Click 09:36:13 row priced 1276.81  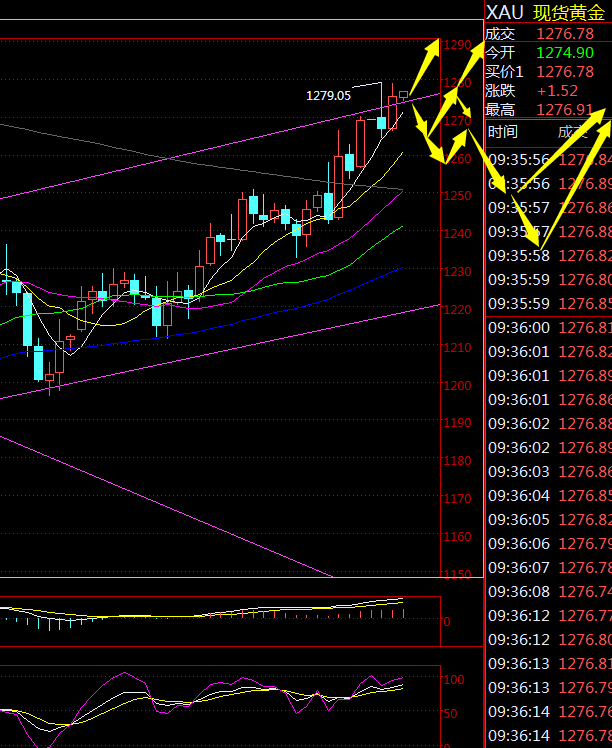tap(549, 664)
